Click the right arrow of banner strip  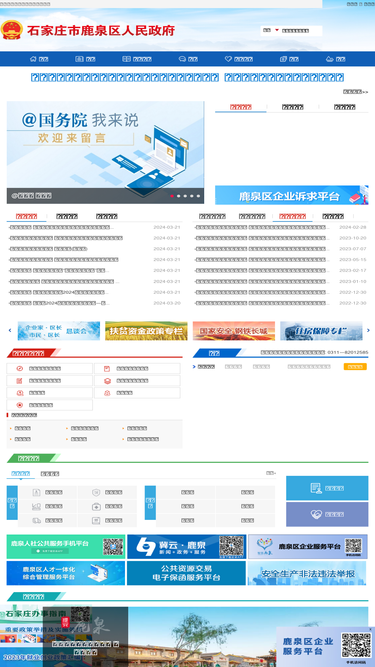click(x=368, y=330)
